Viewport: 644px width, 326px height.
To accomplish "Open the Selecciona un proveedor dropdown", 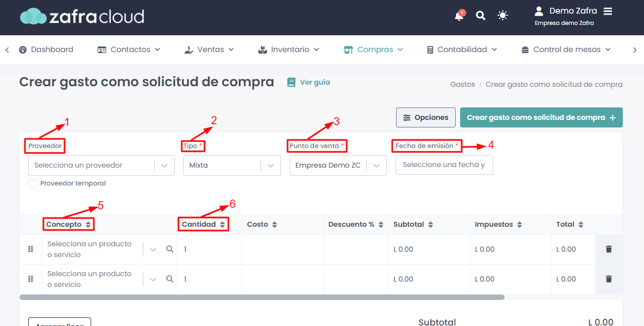I will 101,165.
